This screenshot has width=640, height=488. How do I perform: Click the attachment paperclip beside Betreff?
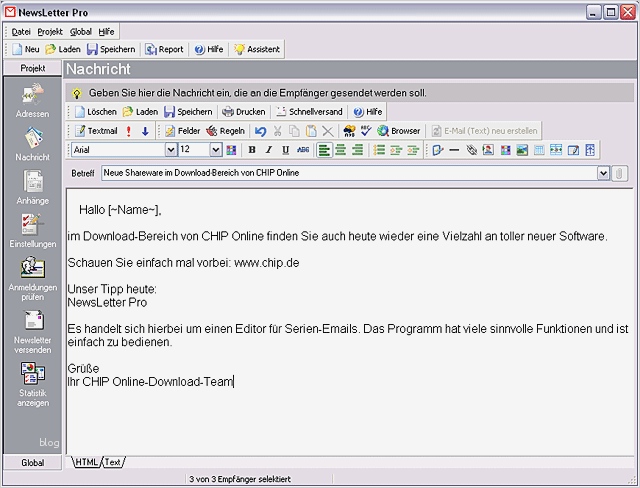point(619,173)
